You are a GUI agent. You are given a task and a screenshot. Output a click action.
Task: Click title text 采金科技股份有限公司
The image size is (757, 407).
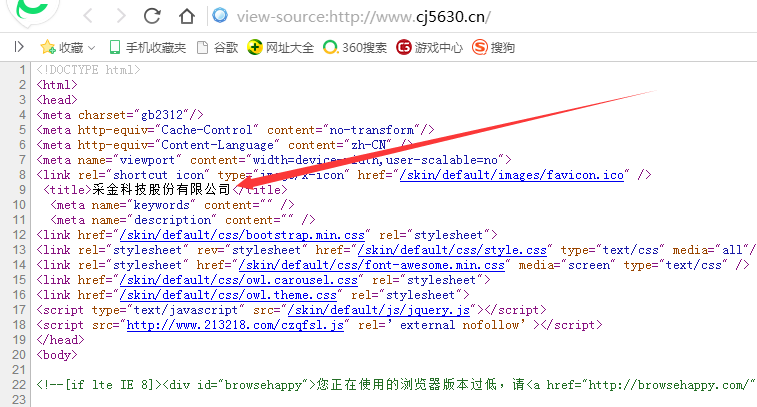[x=161, y=190]
